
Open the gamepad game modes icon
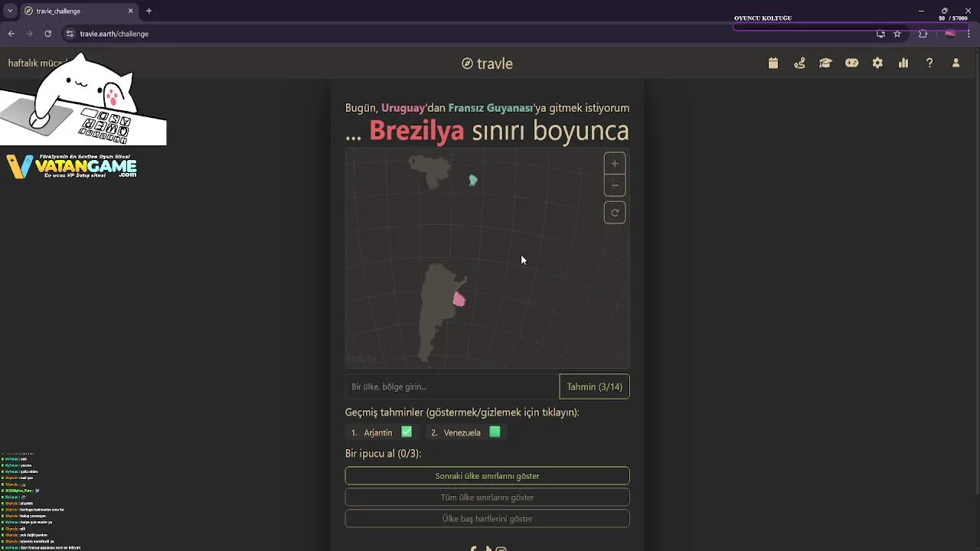tap(851, 64)
